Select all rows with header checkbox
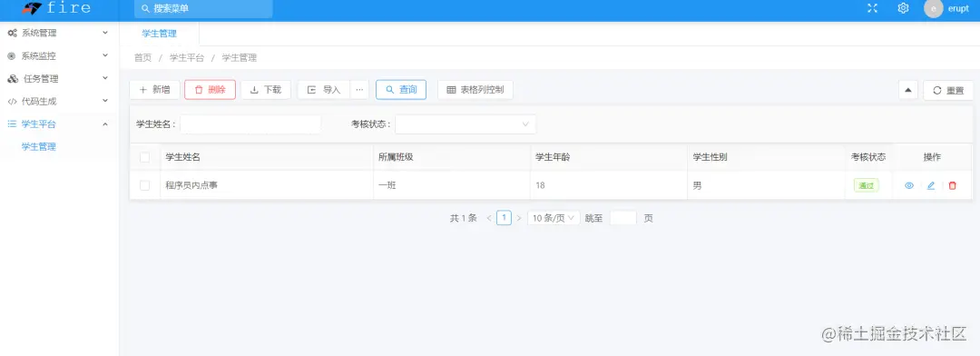The height and width of the screenshot is (356, 980). (x=145, y=157)
